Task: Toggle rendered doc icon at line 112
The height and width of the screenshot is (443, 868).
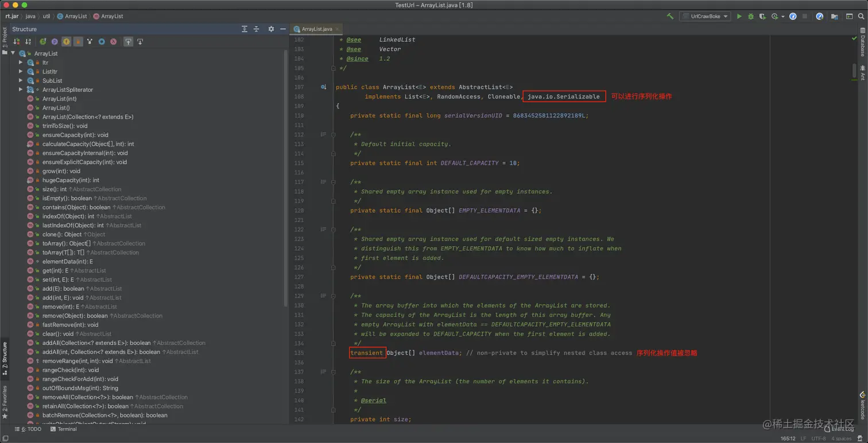Action: pos(323,134)
